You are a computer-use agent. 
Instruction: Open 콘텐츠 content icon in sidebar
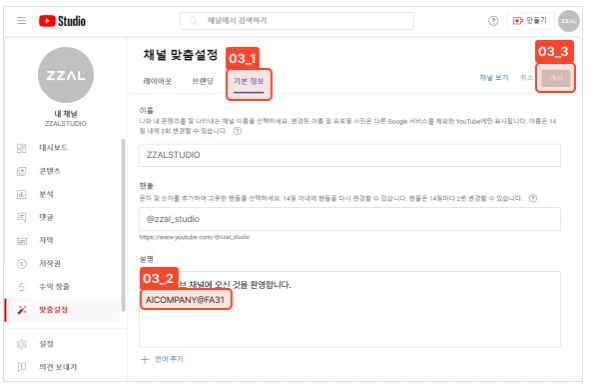point(22,171)
